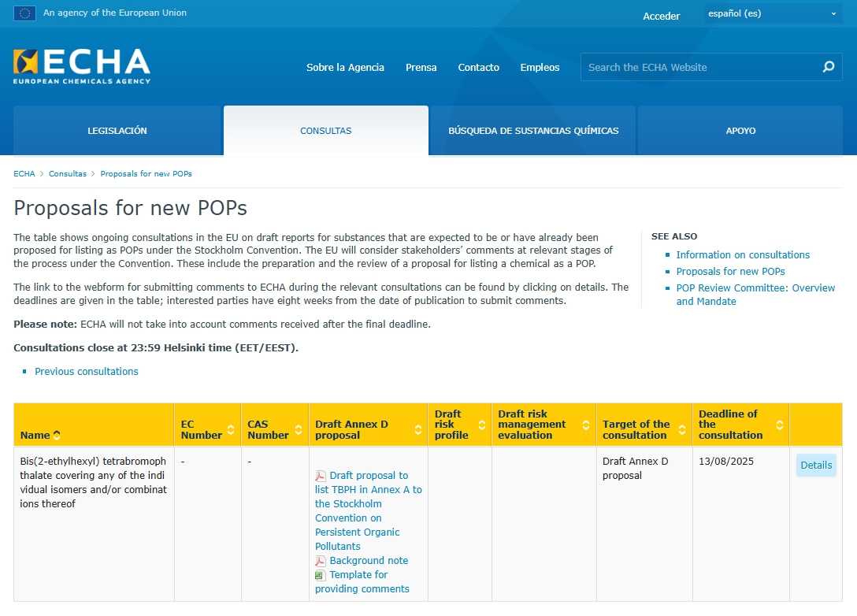Sort by Deadline of the consultation arrows
This screenshot has width=857, height=616.
pos(779,425)
